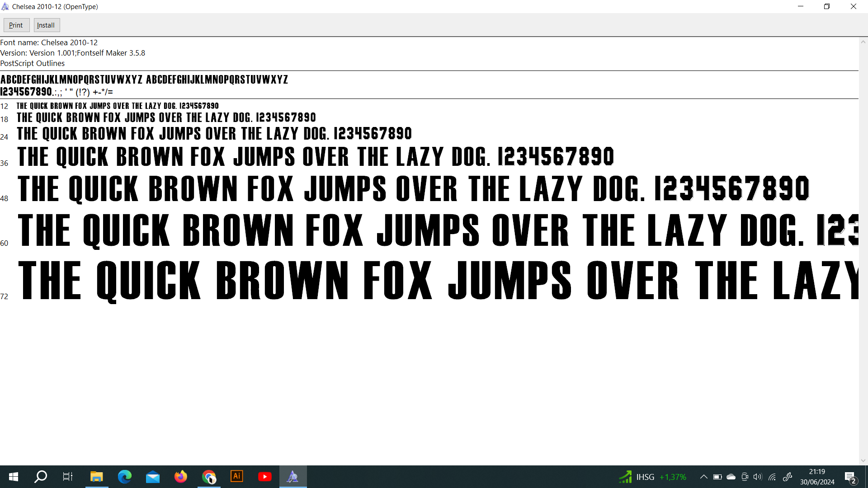The image size is (868, 488).
Task: Open the Wi-Fi network flyout
Action: click(x=772, y=477)
